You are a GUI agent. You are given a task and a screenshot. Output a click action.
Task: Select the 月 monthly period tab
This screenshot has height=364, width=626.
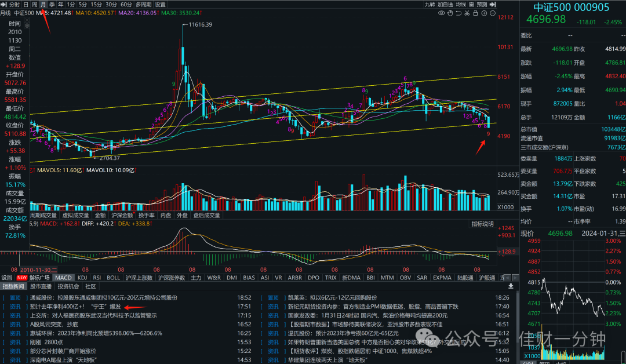(x=43, y=5)
